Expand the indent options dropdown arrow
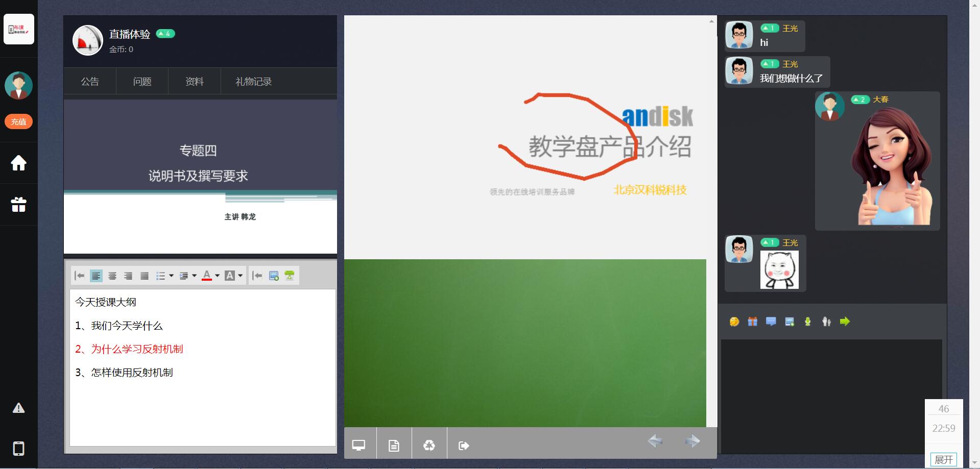This screenshot has height=469, width=980. pos(194,276)
